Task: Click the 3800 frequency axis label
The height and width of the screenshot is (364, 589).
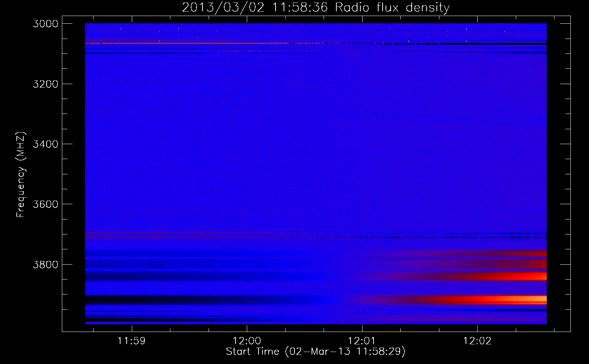Action: (46, 264)
